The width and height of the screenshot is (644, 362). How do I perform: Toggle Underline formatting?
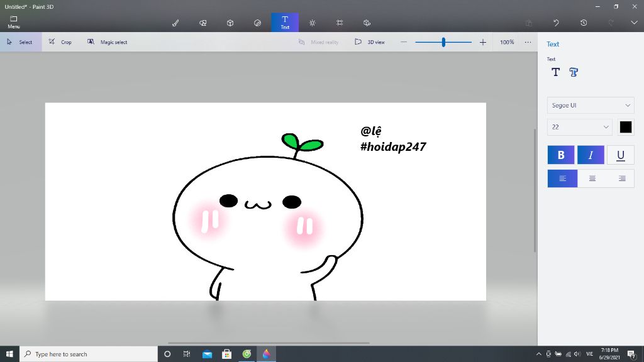pos(621,155)
